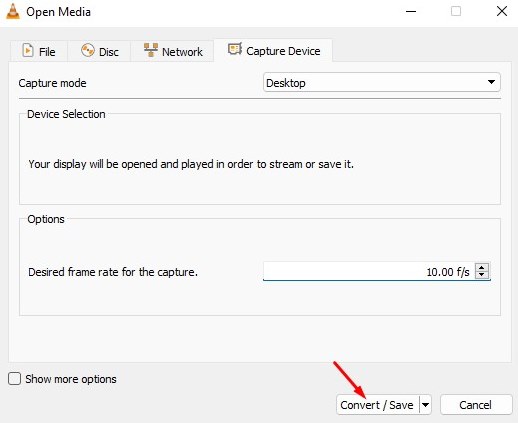Click the File tab play-file icon
Screen dimensions: 518x423
[28, 51]
